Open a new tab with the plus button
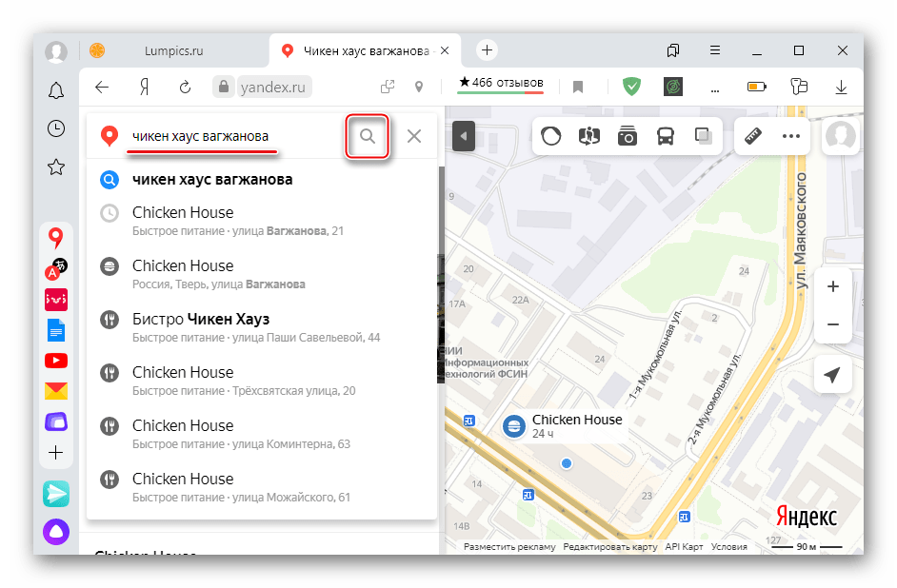 point(487,50)
